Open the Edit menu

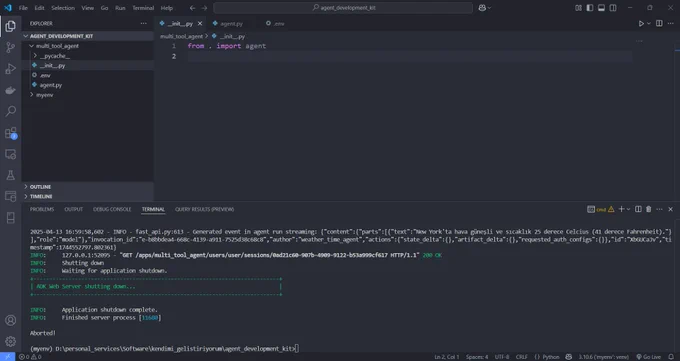tap(39, 8)
